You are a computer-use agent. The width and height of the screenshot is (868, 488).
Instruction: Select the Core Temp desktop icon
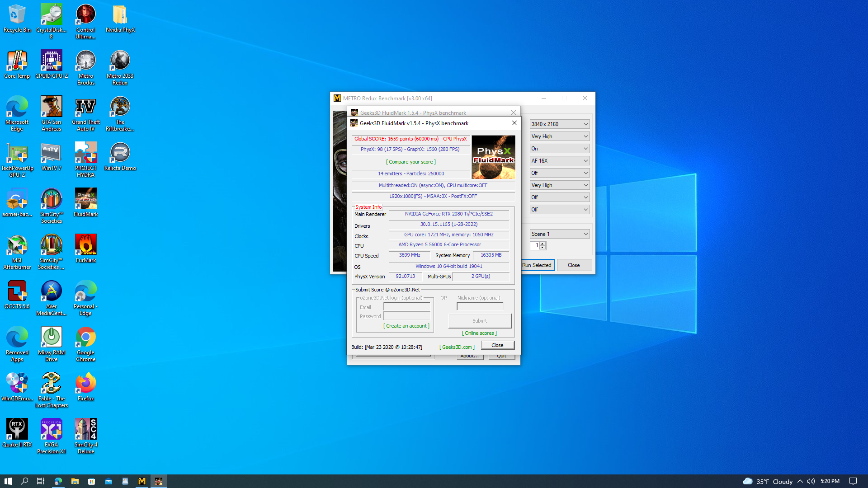click(x=17, y=65)
